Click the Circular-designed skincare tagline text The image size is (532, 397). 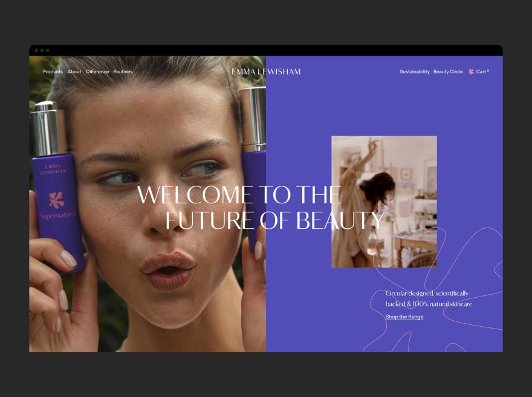tap(429, 298)
